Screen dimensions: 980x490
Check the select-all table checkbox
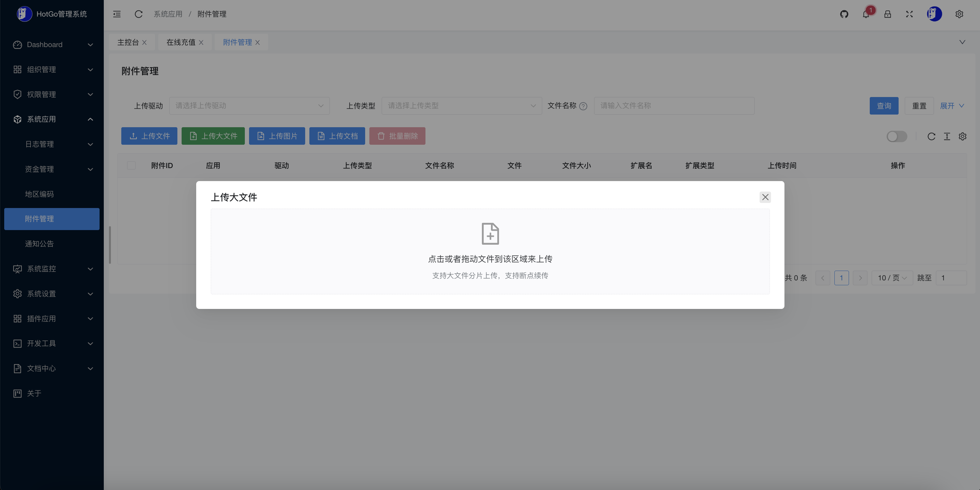pos(131,165)
